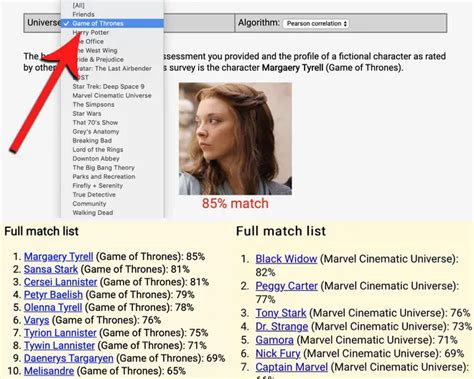This screenshot has height=379, width=474.
Task: Open the Daenerys Targaryen link
Action: tap(69, 358)
